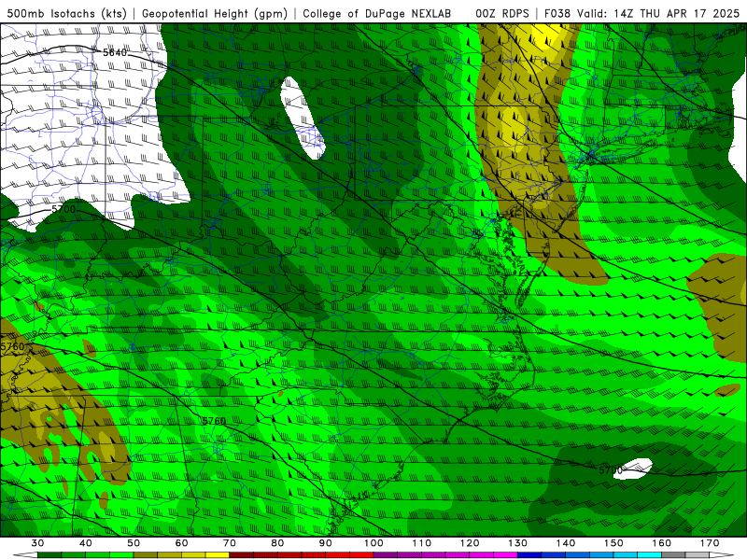Click the 5700 contour label near the left edge
This screenshot has height=560, width=747.
click(63, 209)
